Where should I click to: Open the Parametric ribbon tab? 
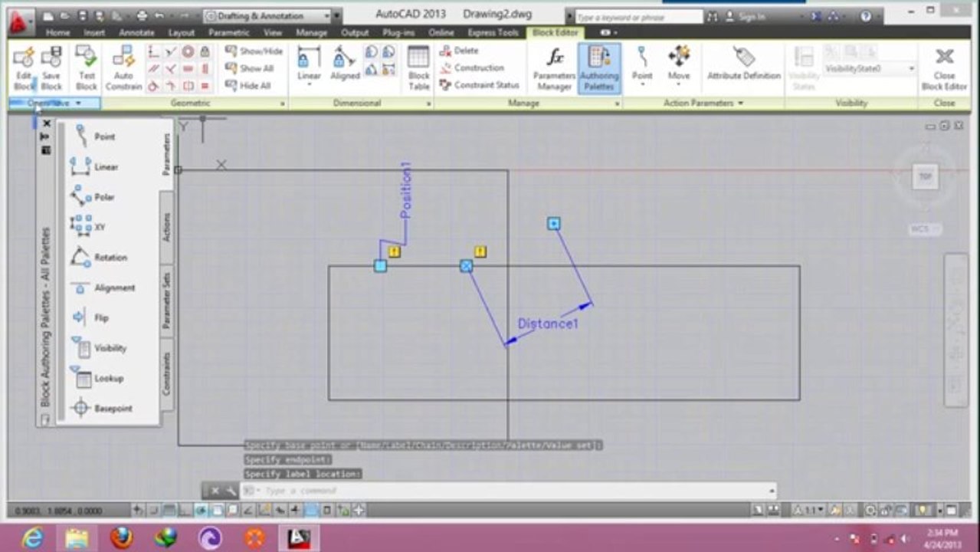(229, 33)
